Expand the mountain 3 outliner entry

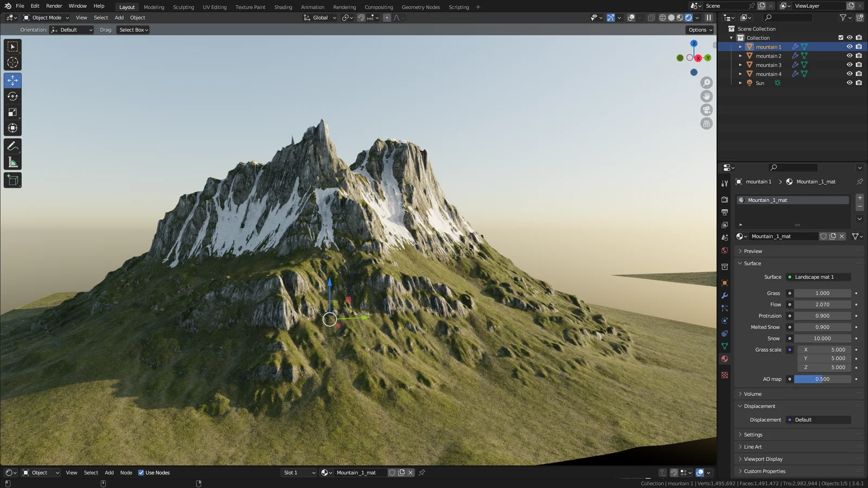(x=740, y=65)
